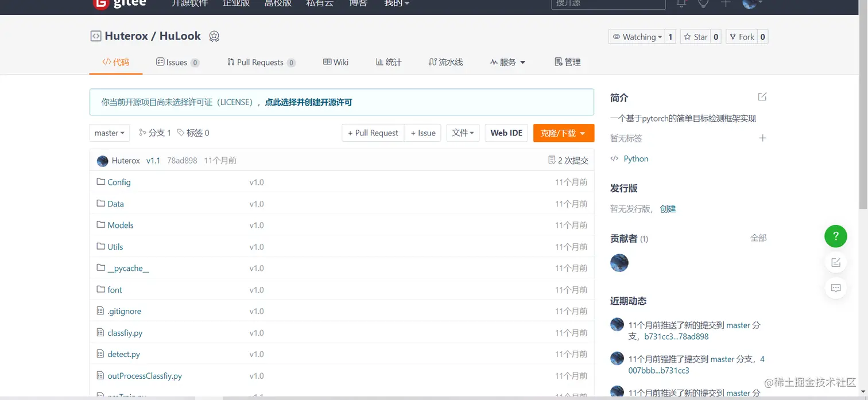
Task: Open the 我的 dropdown in top bar
Action: [397, 3]
